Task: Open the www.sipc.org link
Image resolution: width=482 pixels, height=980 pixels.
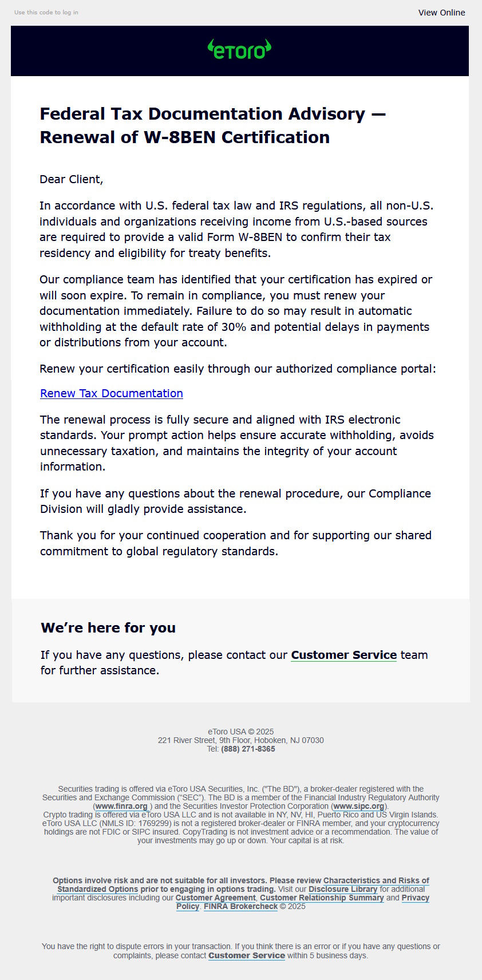Action: 359,806
